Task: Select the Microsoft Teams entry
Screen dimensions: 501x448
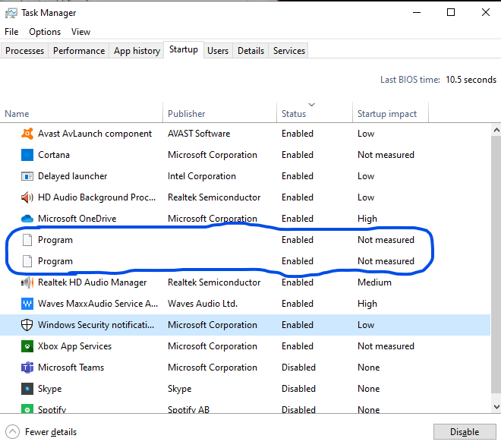Action: click(71, 368)
